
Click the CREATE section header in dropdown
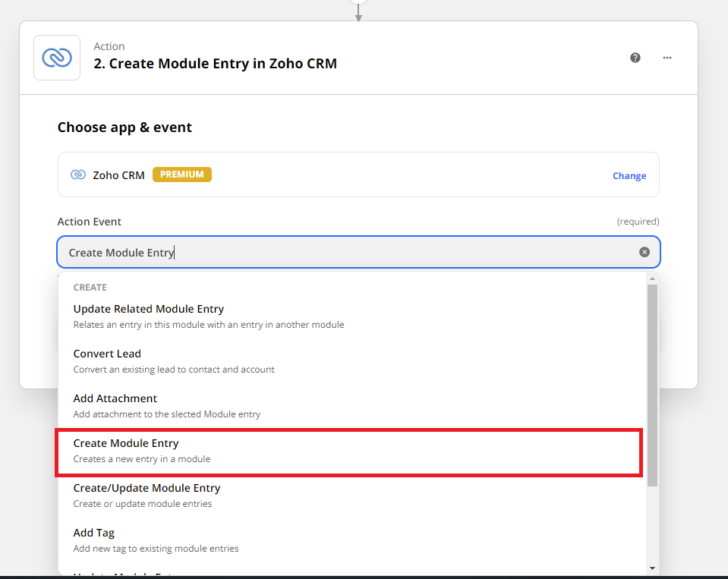[90, 288]
